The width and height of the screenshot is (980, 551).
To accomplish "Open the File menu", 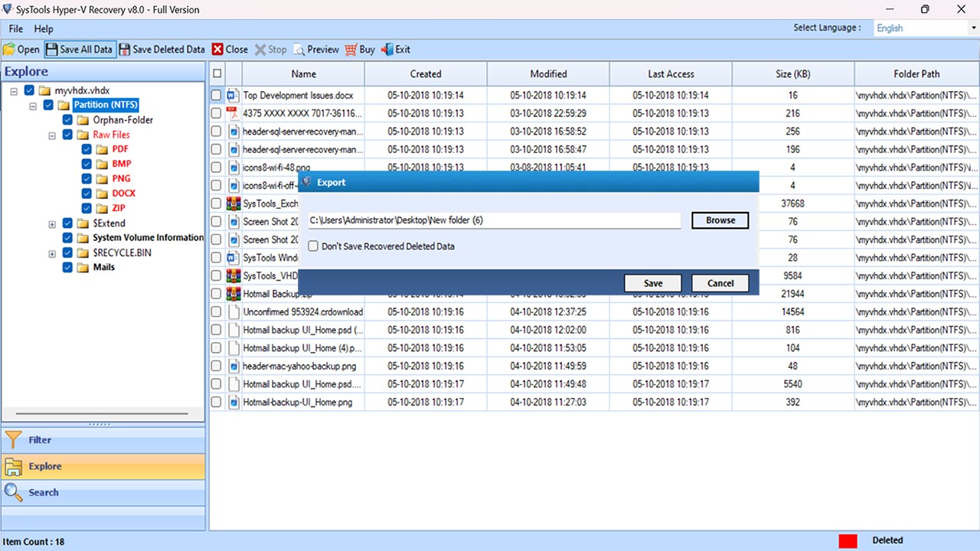I will [x=16, y=29].
